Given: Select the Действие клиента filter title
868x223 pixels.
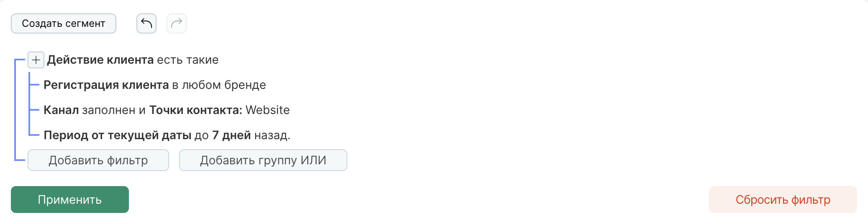Looking at the screenshot, I should [x=100, y=60].
